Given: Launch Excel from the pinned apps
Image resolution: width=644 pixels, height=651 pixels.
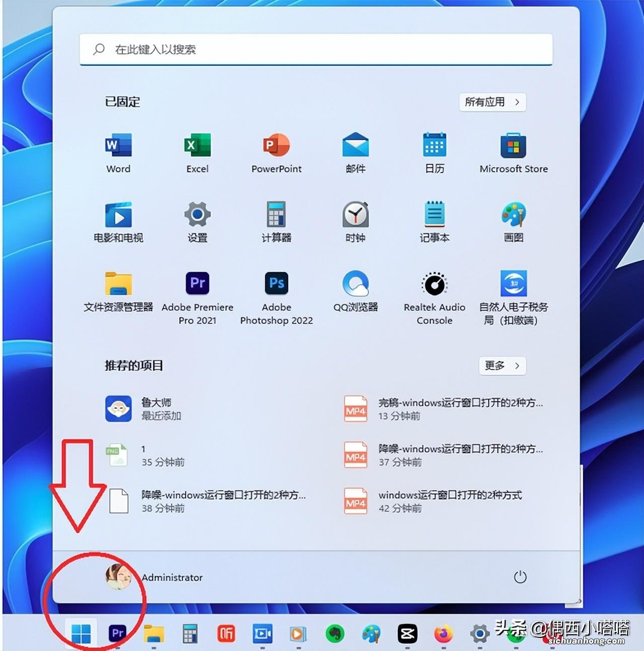Looking at the screenshot, I should tap(197, 153).
